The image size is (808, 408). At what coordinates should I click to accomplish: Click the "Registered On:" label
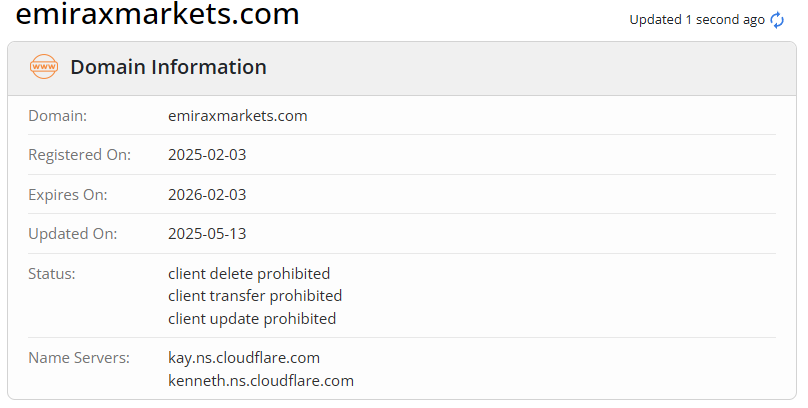tap(79, 155)
